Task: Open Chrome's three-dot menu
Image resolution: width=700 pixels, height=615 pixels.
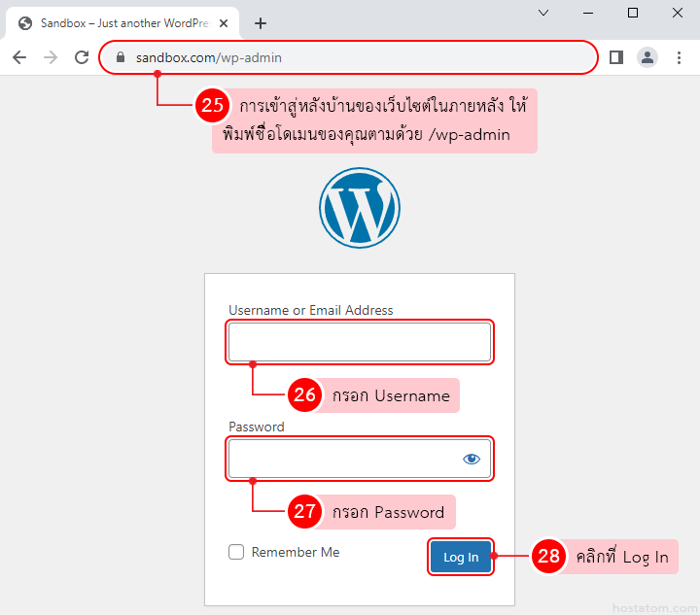Action: point(679,57)
